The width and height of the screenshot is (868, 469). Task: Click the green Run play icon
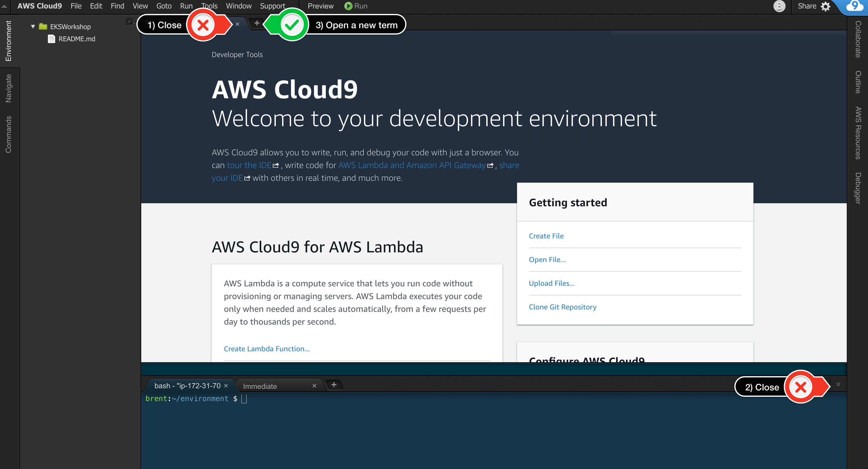point(348,6)
